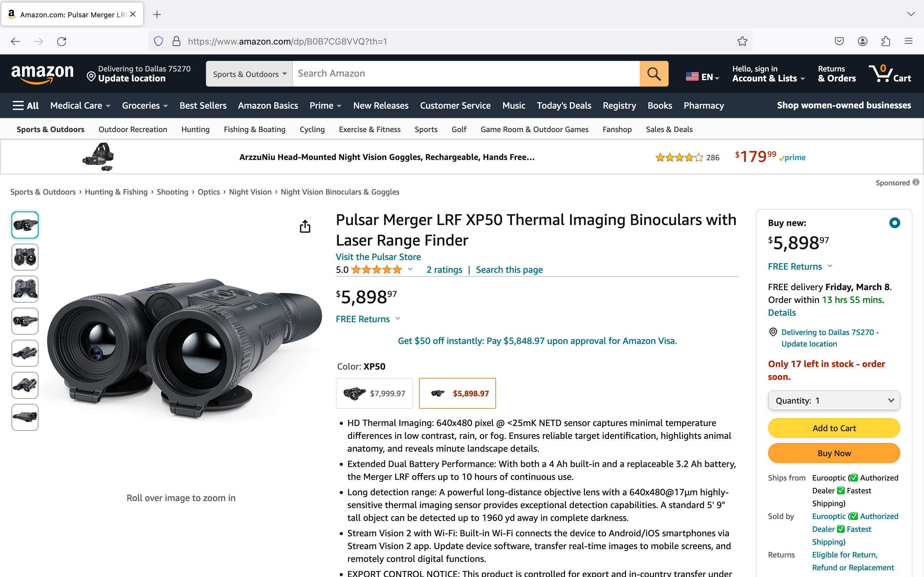The image size is (924, 577).
Task: Click the Add to Cart button
Action: 834,428
